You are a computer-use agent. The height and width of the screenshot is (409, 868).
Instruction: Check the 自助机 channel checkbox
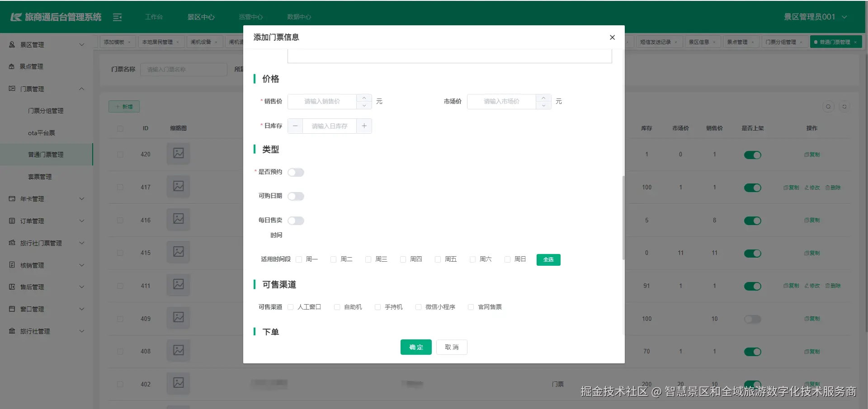tap(337, 307)
